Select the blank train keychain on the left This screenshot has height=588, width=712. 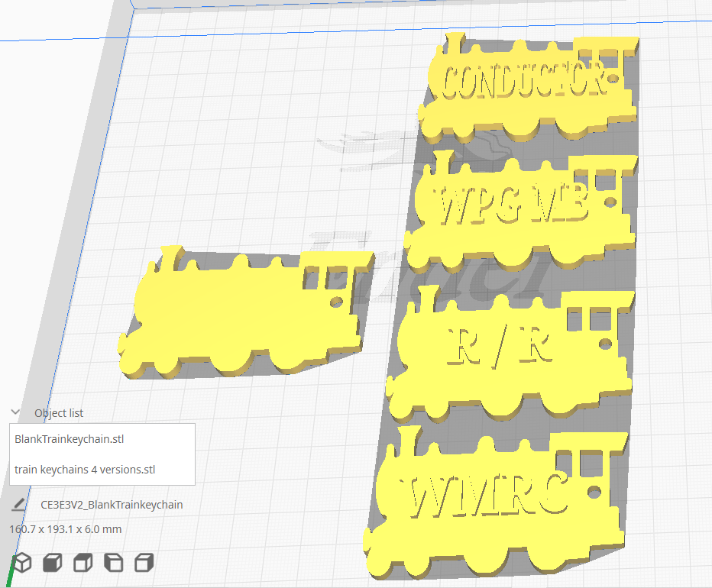[x=229, y=321]
